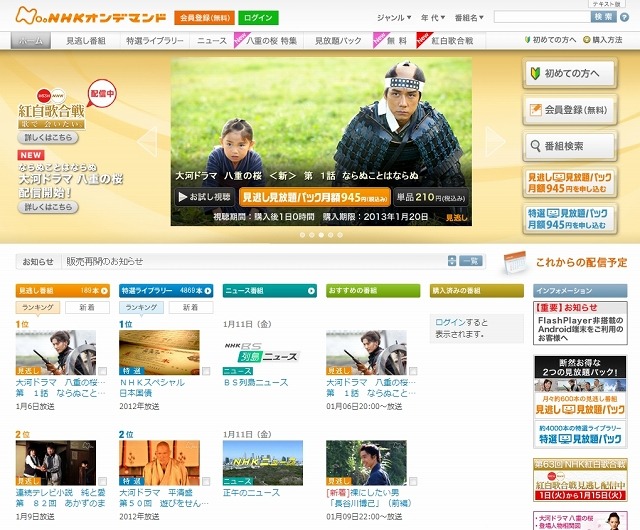Click the help question mark icon
The width and height of the screenshot is (640, 530).
tap(624, 17)
